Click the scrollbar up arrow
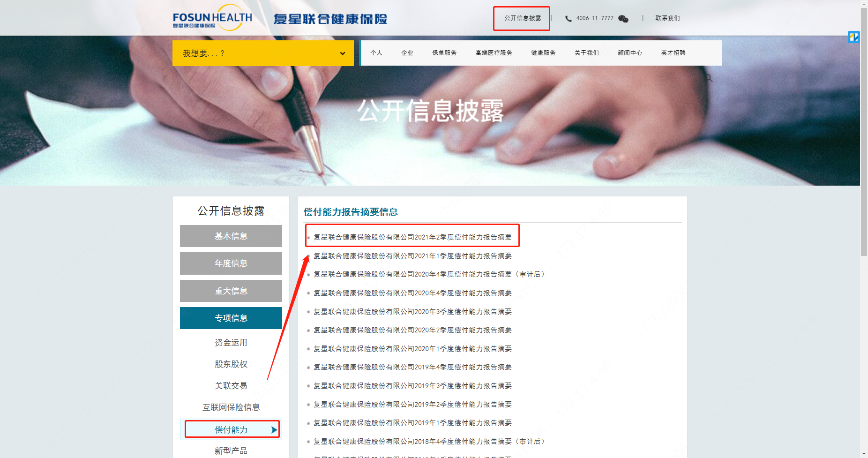This screenshot has width=868, height=458. (x=864, y=4)
